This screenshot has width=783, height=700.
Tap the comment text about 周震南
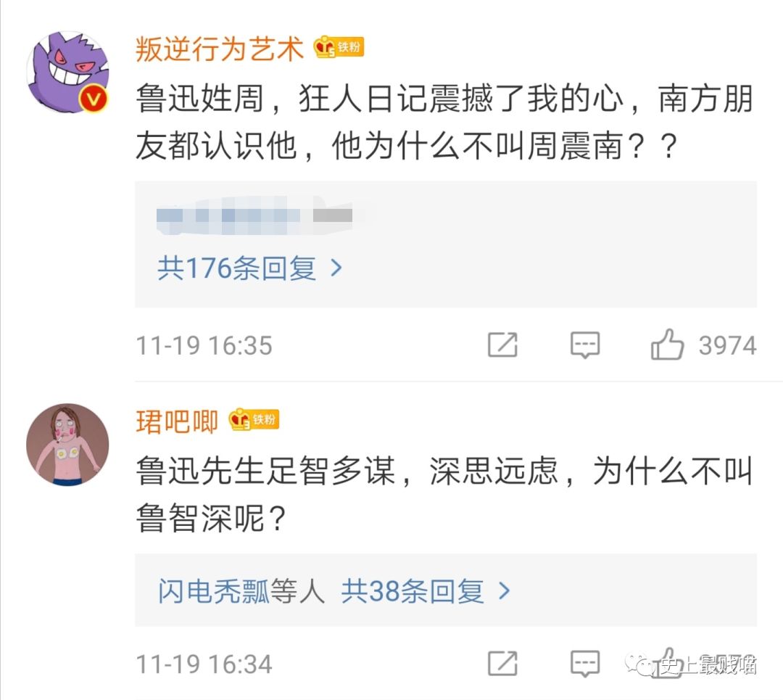pyautogui.click(x=444, y=123)
